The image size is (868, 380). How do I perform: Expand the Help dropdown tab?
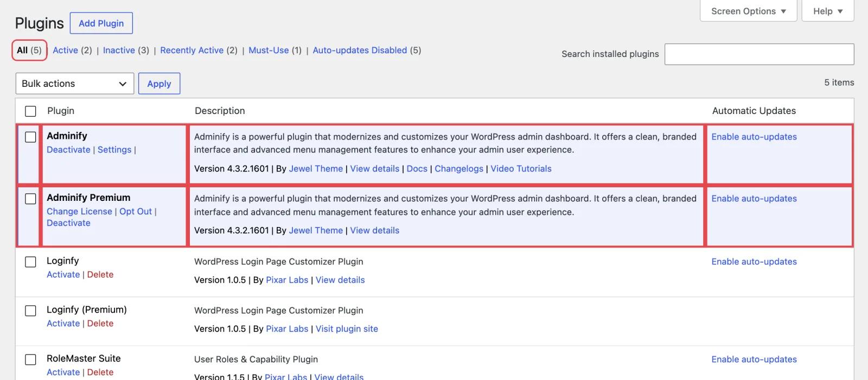point(828,11)
